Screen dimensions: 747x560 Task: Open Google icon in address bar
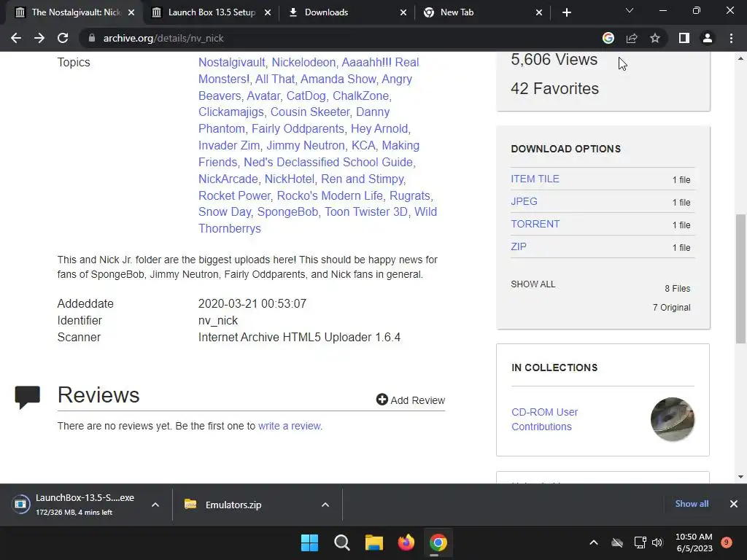(x=608, y=38)
